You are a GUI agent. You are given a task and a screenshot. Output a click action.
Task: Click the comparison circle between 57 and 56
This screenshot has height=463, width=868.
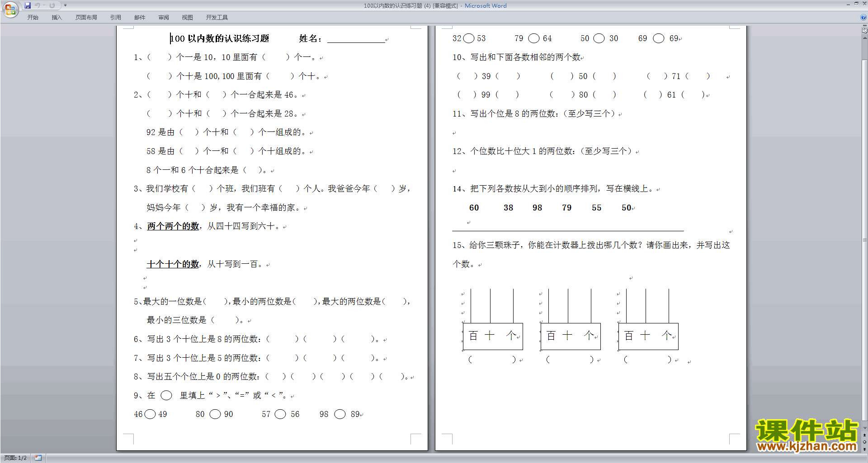coord(280,414)
